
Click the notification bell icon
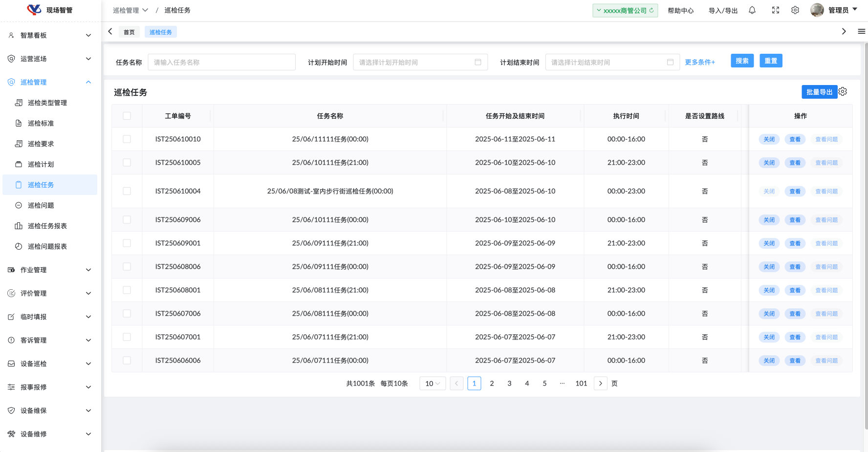pos(752,10)
